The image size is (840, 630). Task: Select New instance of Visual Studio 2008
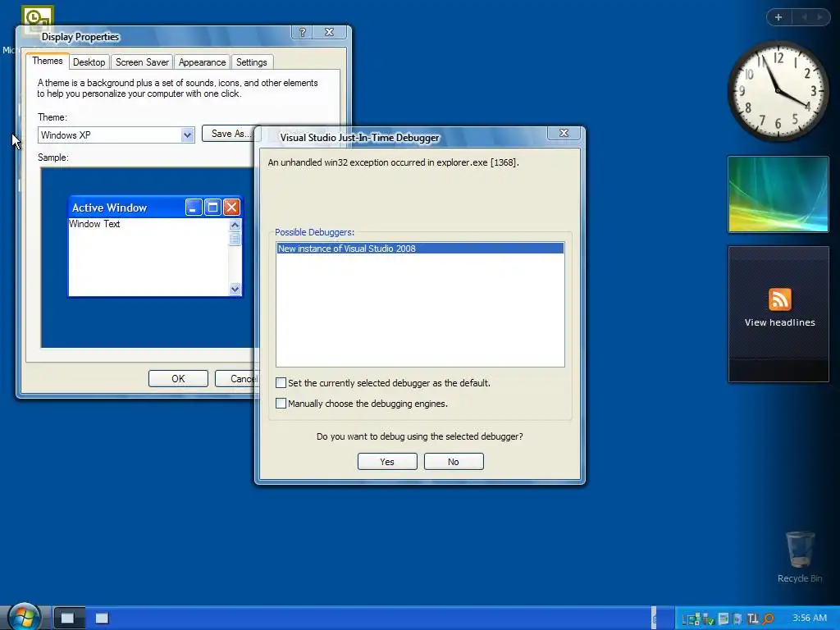pyautogui.click(x=420, y=249)
